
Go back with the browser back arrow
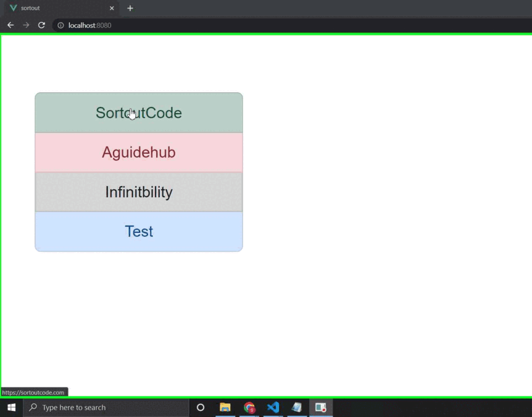[x=10, y=25]
